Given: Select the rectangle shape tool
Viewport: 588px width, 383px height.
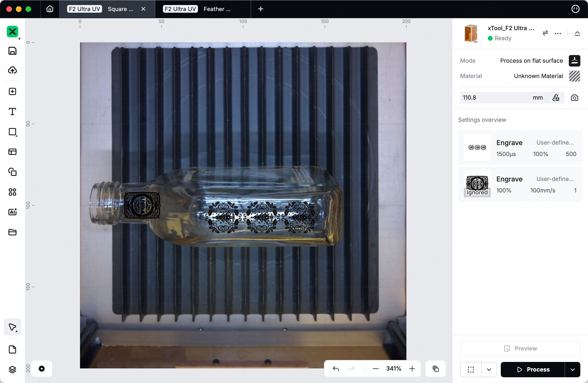Looking at the screenshot, I should 12,132.
